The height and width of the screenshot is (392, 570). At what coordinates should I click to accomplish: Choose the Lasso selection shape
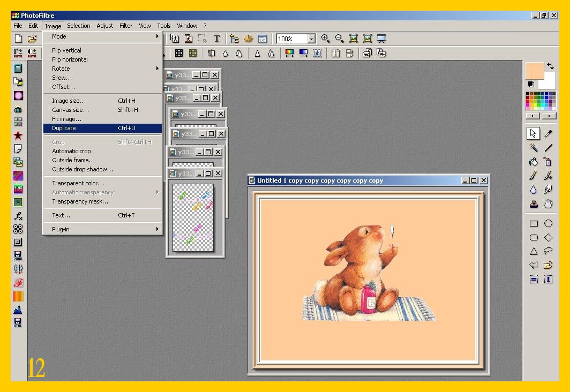548,251
